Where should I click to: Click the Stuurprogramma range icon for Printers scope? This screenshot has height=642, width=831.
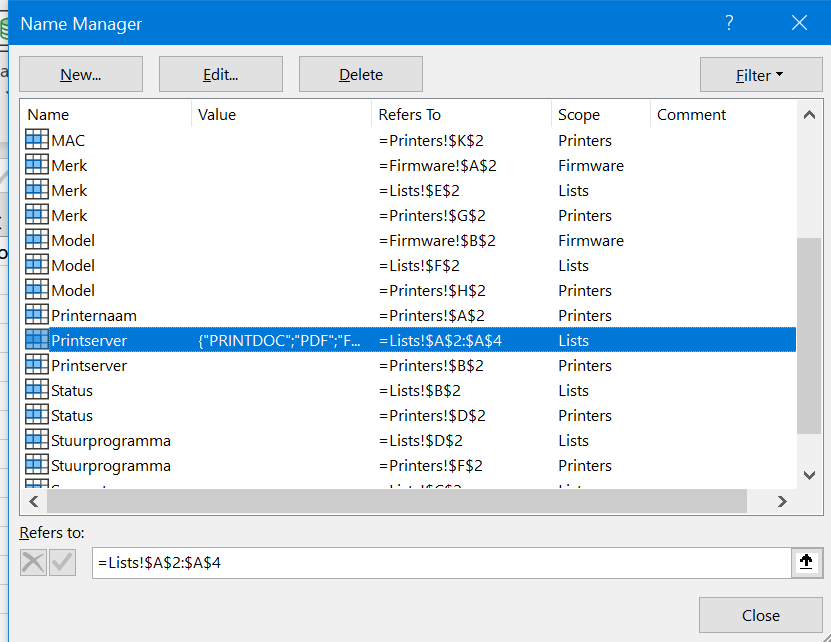click(35, 465)
